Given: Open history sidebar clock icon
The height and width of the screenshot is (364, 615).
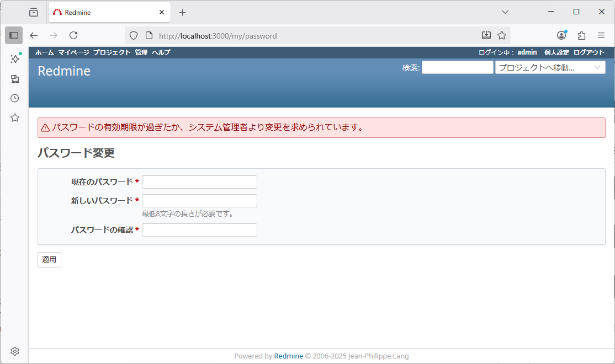Looking at the screenshot, I should click(x=15, y=98).
